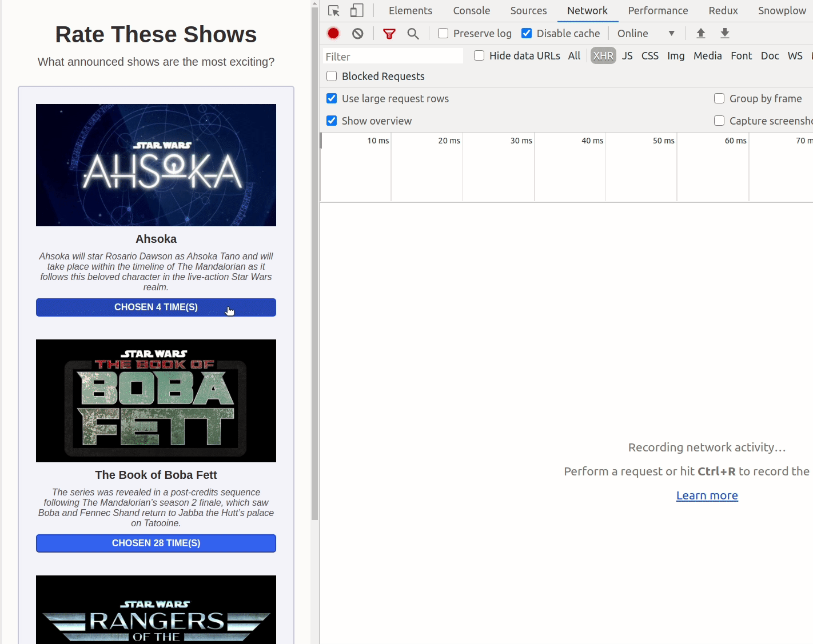Select the Img request type filter

(676, 56)
